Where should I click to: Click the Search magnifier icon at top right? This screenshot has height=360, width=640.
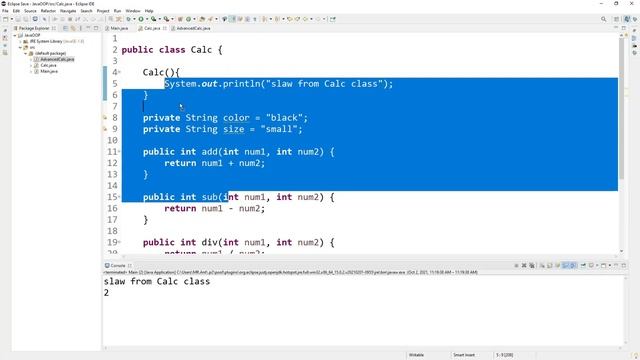click(604, 19)
